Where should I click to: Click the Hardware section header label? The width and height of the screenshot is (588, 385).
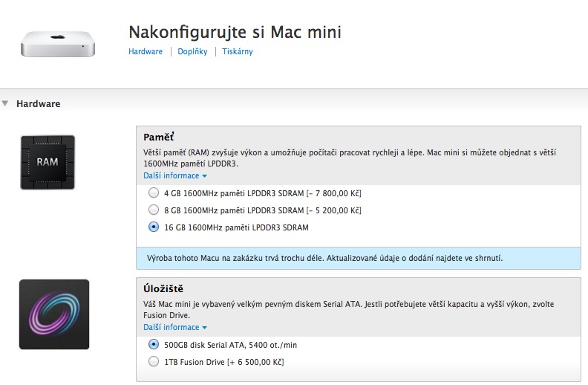[x=39, y=104]
